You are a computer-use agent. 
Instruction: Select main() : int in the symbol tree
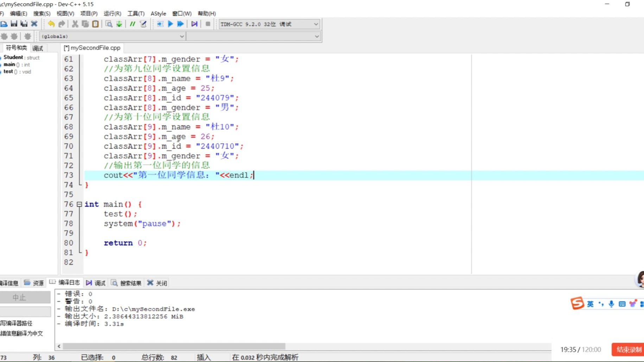[17, 64]
